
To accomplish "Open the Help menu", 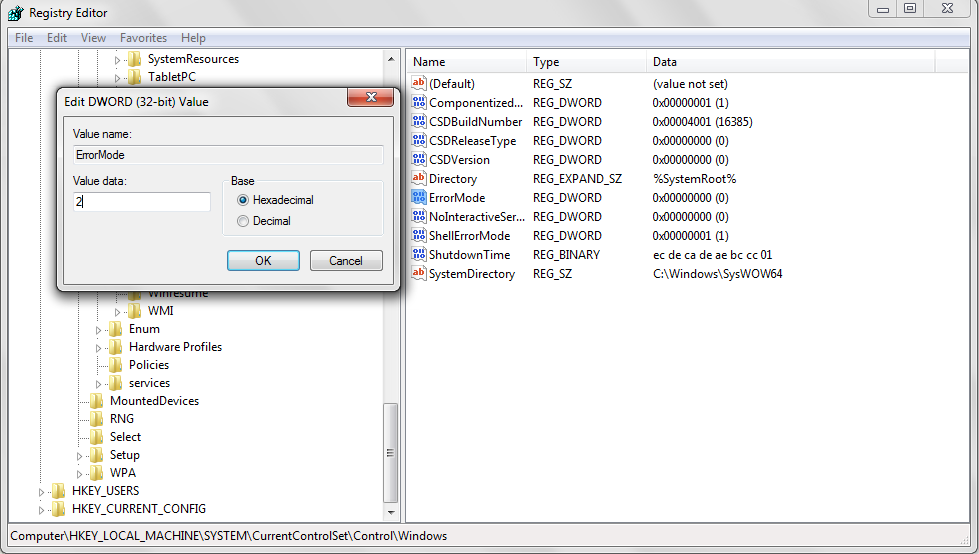I will (194, 38).
